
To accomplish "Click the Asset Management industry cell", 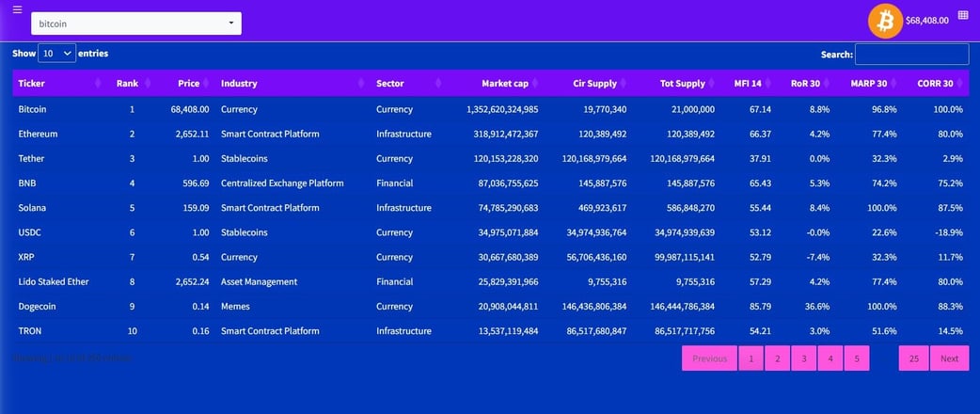I will 260,282.
